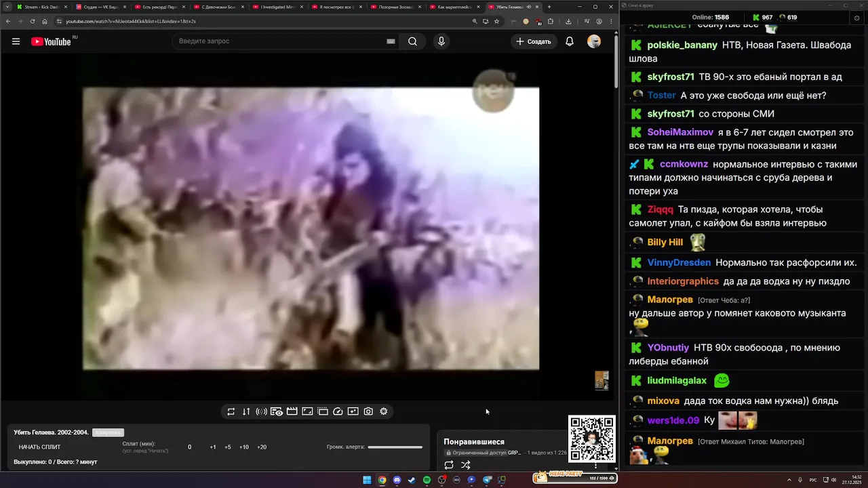Open Discord from the taskbar

[397, 480]
